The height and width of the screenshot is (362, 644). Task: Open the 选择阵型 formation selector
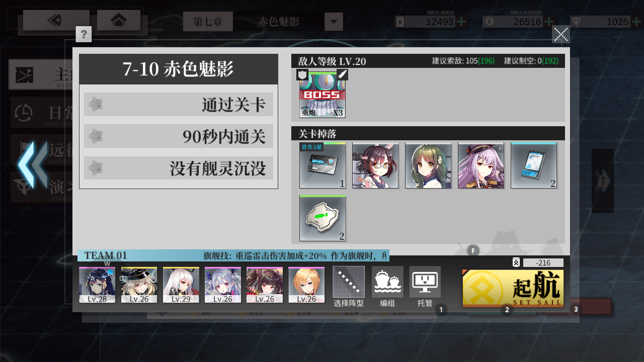tap(349, 287)
